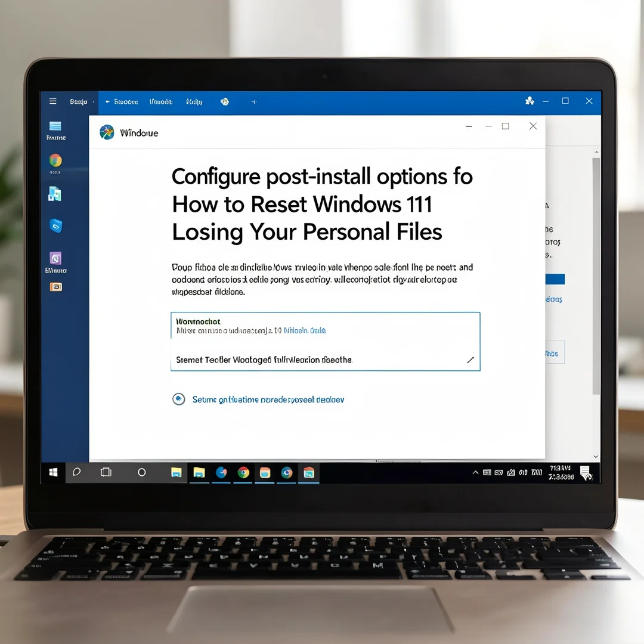Click the Cortana circle on the taskbar
The image size is (644, 644).
click(142, 472)
